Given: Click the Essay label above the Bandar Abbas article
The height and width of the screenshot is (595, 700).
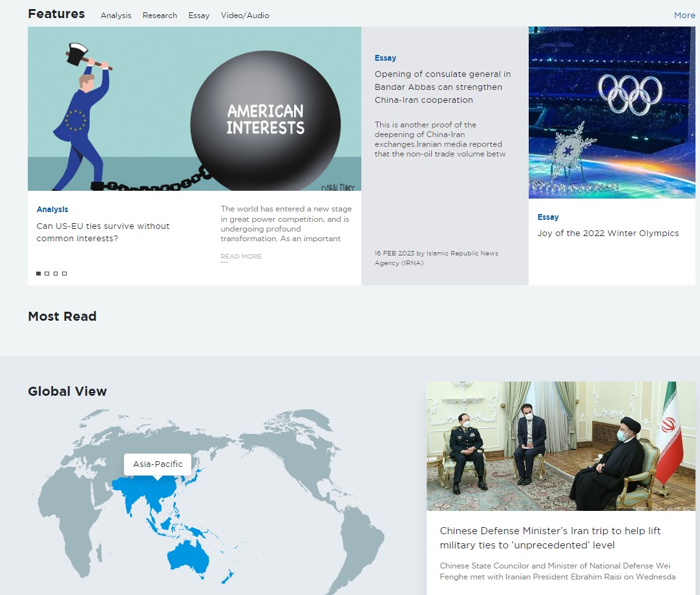Looking at the screenshot, I should (385, 58).
